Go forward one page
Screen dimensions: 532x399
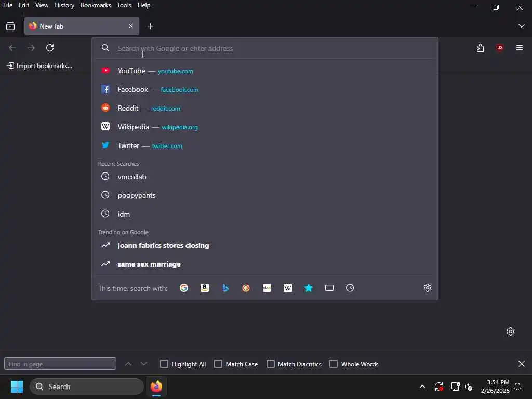point(31,48)
